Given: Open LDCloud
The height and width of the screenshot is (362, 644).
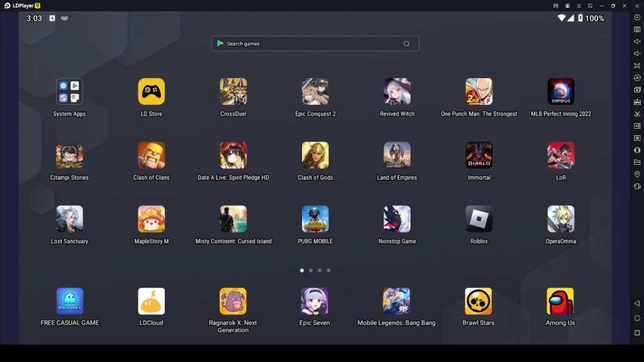Looking at the screenshot, I should (151, 300).
